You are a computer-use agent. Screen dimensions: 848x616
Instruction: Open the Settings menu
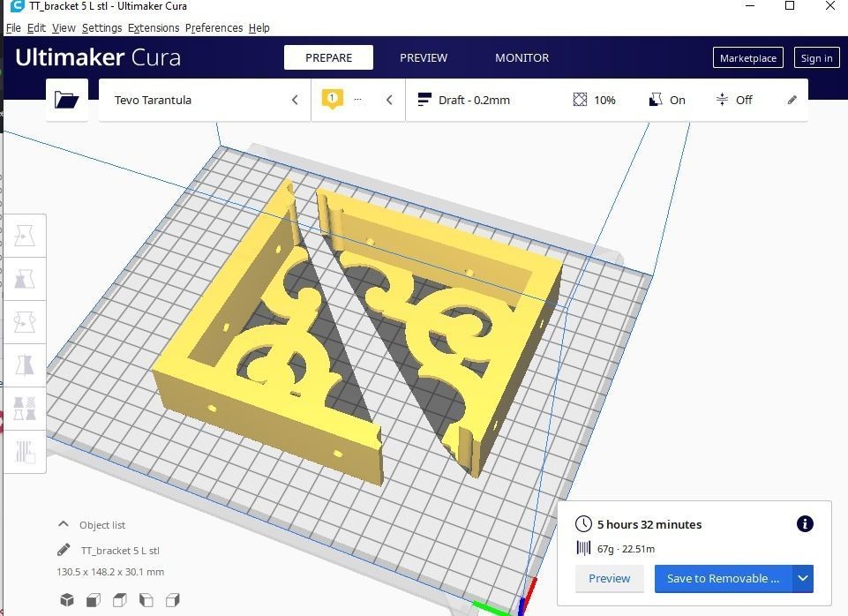point(101,28)
